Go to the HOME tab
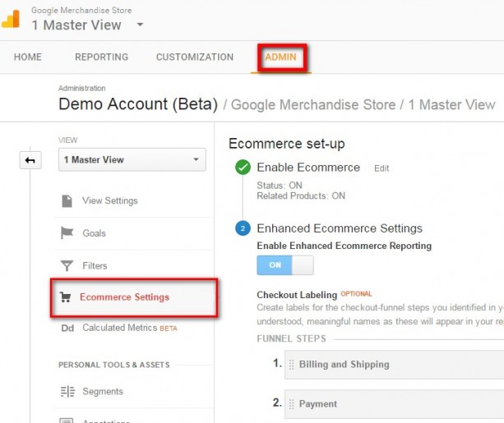The image size is (504, 423). [x=28, y=57]
